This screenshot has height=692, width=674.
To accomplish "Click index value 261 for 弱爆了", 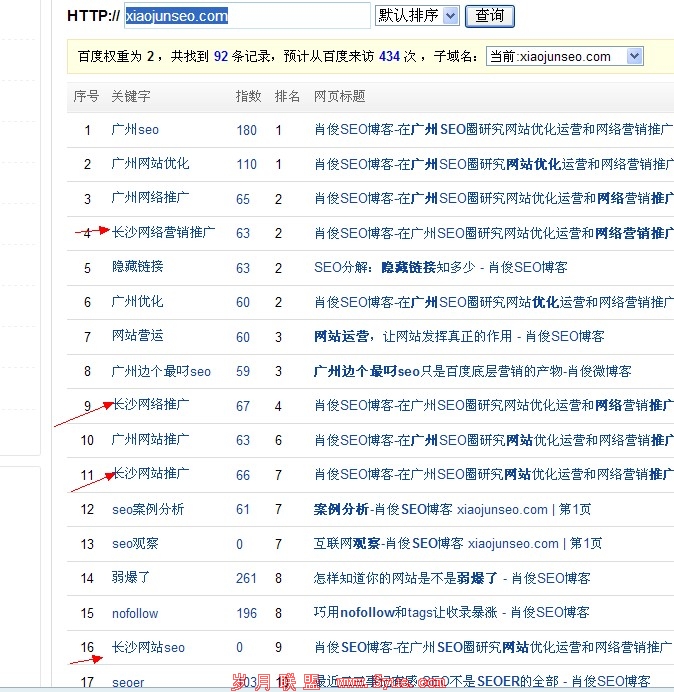I will click(x=246, y=578).
